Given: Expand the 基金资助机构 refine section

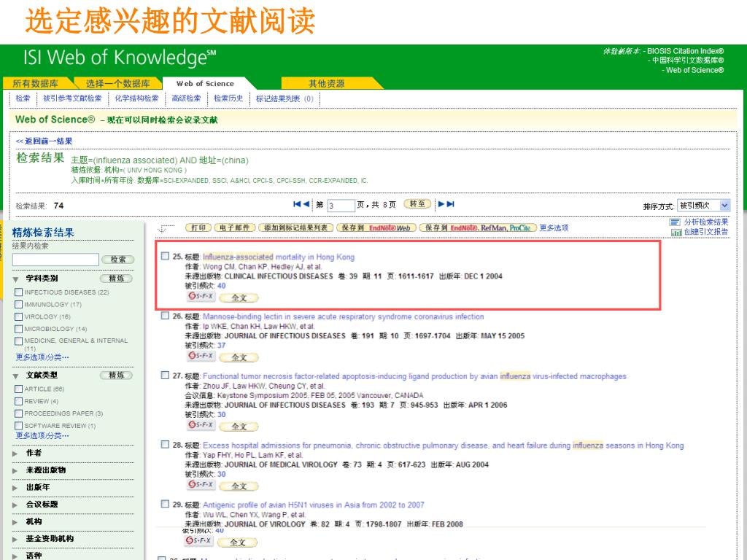Looking at the screenshot, I should pos(15,539).
